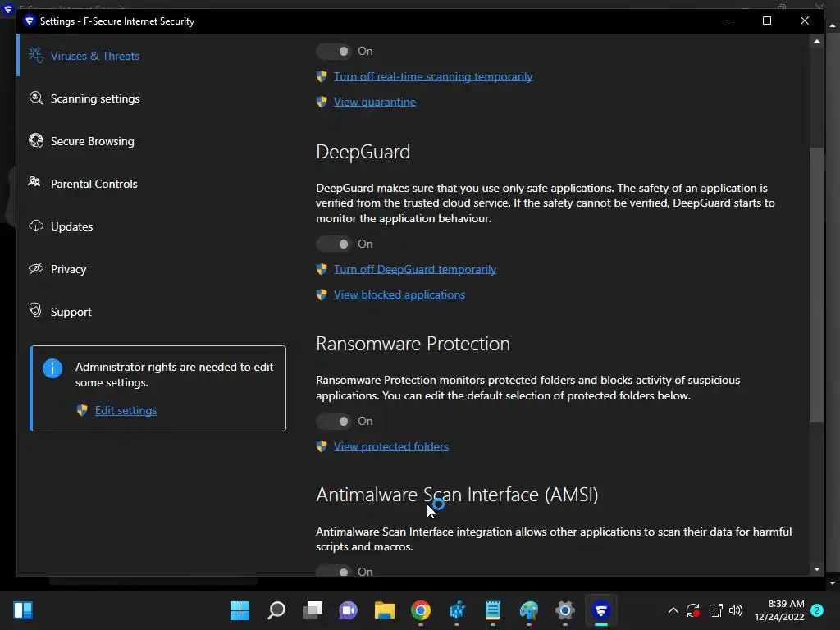The height and width of the screenshot is (630, 840).
Task: Click Turn off DeepGuard temporarily
Action: (x=414, y=269)
